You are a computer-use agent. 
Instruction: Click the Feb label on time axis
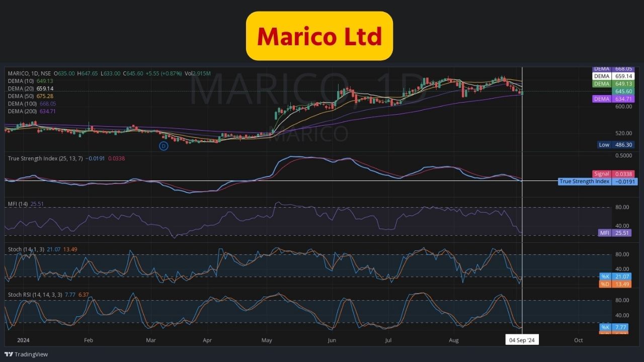[x=89, y=340]
